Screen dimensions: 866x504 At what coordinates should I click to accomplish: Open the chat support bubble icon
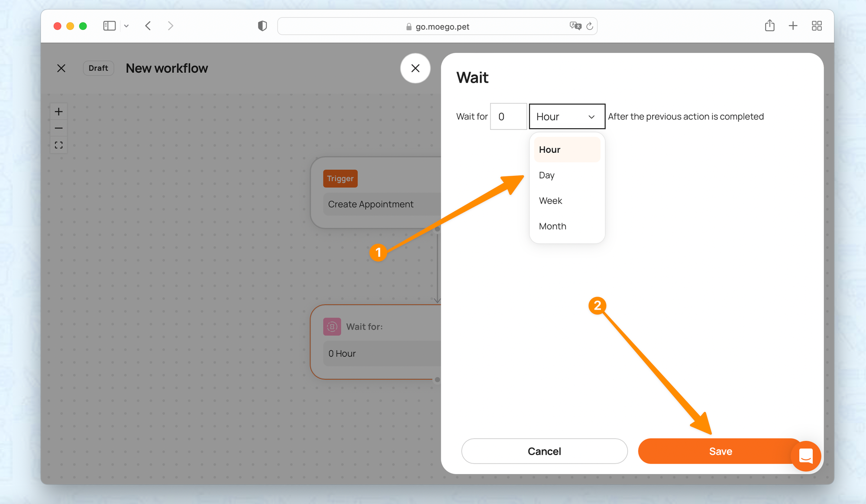pyautogui.click(x=806, y=456)
